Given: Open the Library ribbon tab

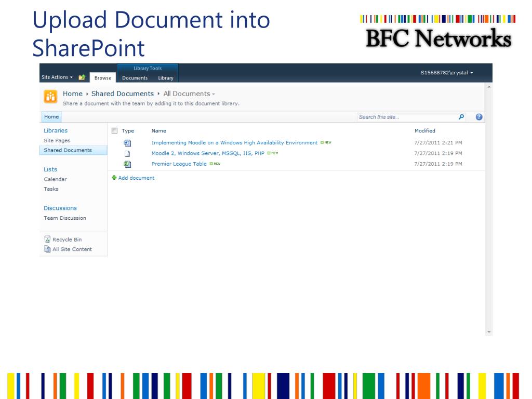Looking at the screenshot, I should click(166, 78).
